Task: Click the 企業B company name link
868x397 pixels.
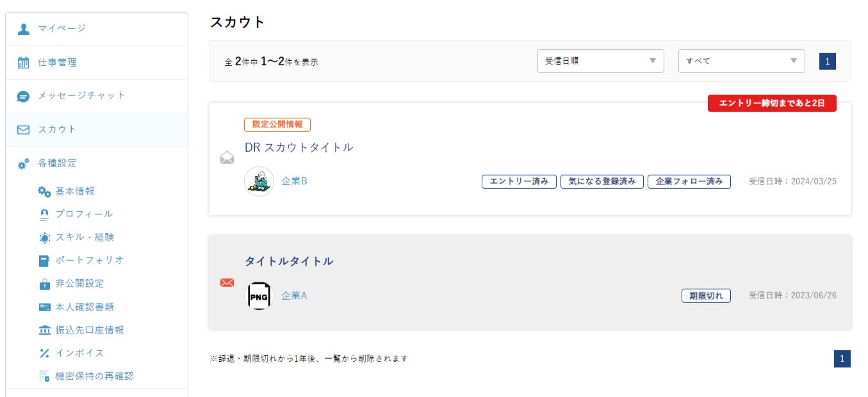Action: [295, 181]
